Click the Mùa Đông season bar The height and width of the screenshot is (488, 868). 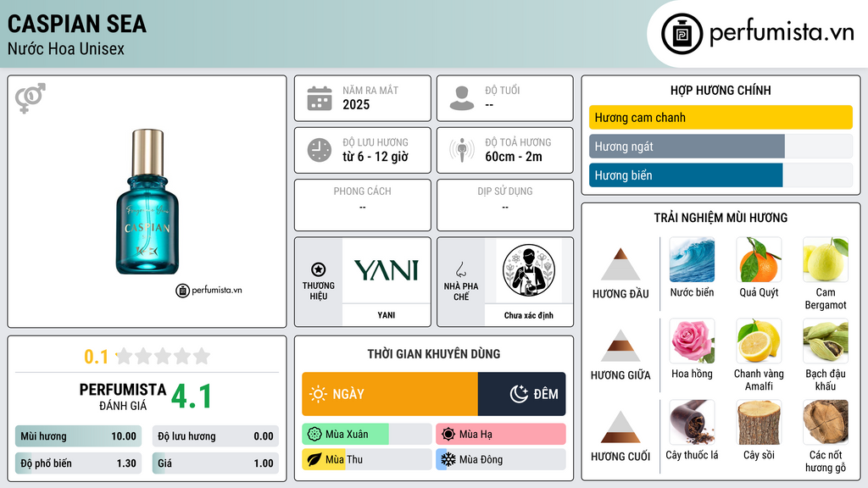click(500, 459)
